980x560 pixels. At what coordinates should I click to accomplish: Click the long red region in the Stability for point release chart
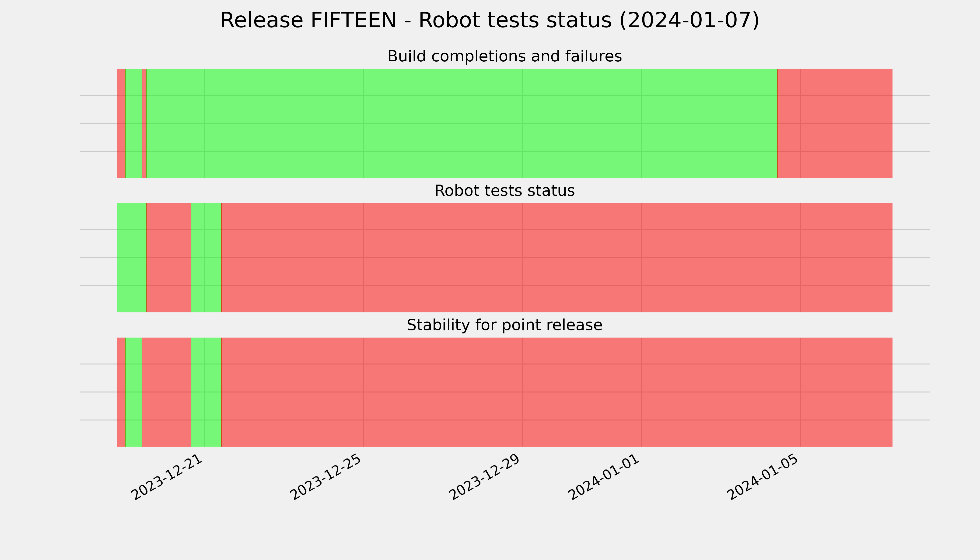[557, 392]
